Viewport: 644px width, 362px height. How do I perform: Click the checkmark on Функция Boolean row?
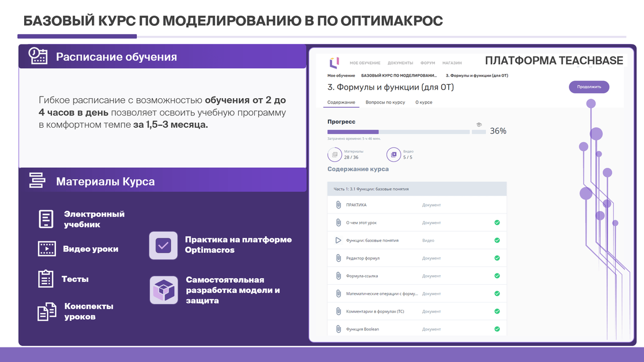pyautogui.click(x=497, y=329)
